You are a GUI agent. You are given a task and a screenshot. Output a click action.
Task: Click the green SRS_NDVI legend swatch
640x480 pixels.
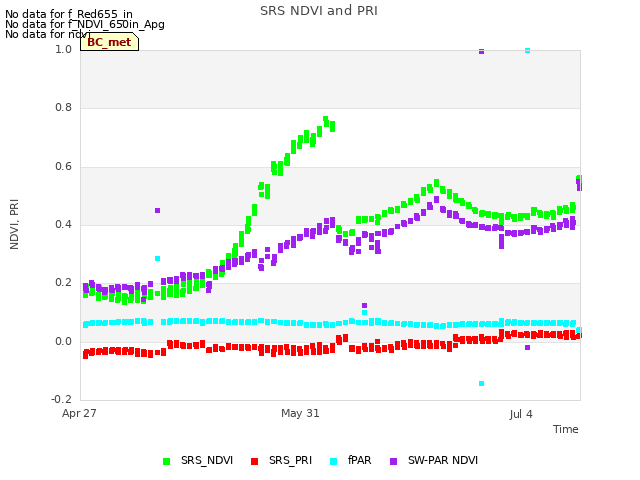[x=166, y=461]
